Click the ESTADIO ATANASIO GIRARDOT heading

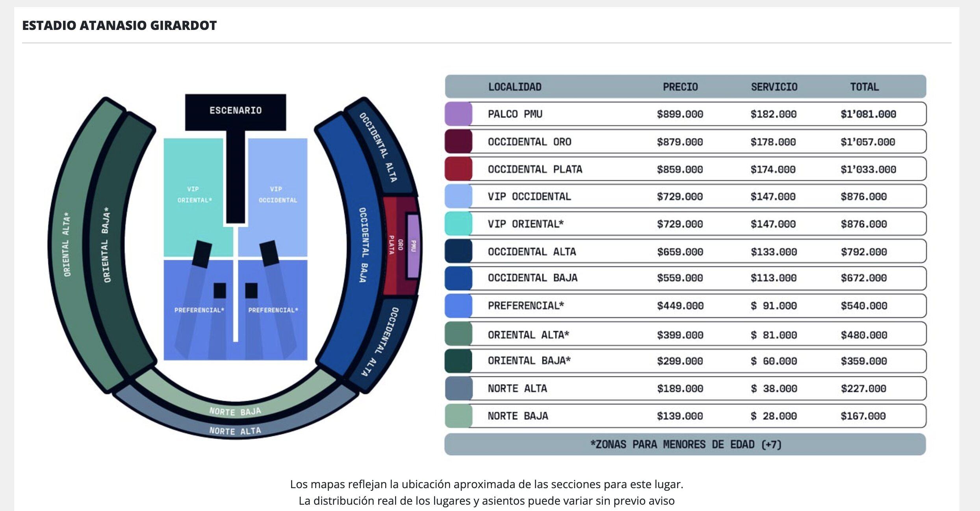(119, 26)
